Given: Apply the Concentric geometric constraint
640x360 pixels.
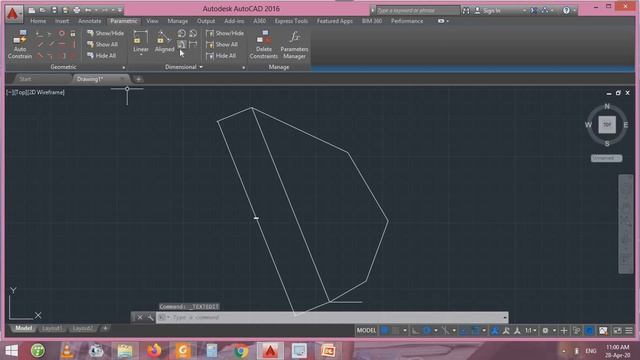Looking at the screenshot, I should (x=62, y=33).
